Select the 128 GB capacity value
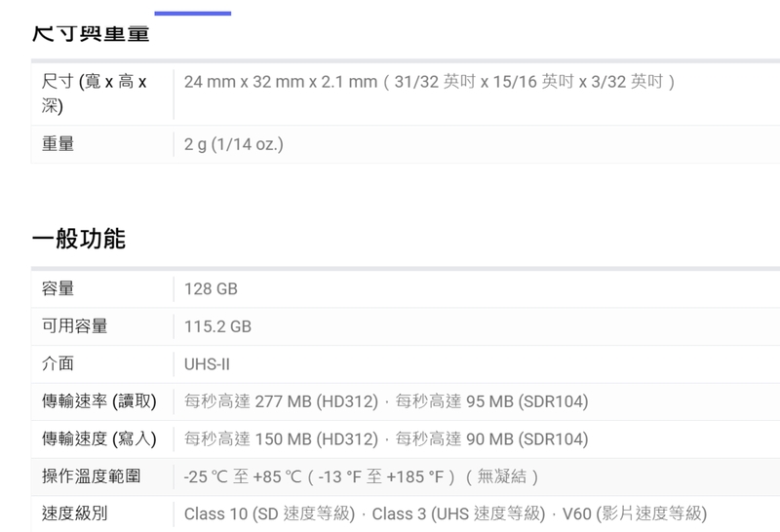The height and width of the screenshot is (532, 780). (x=211, y=289)
